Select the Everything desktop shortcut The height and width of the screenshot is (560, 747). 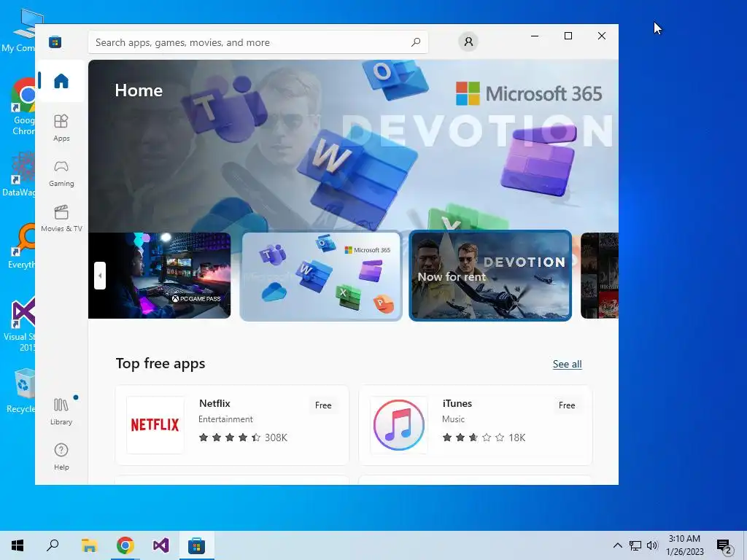pos(22,246)
